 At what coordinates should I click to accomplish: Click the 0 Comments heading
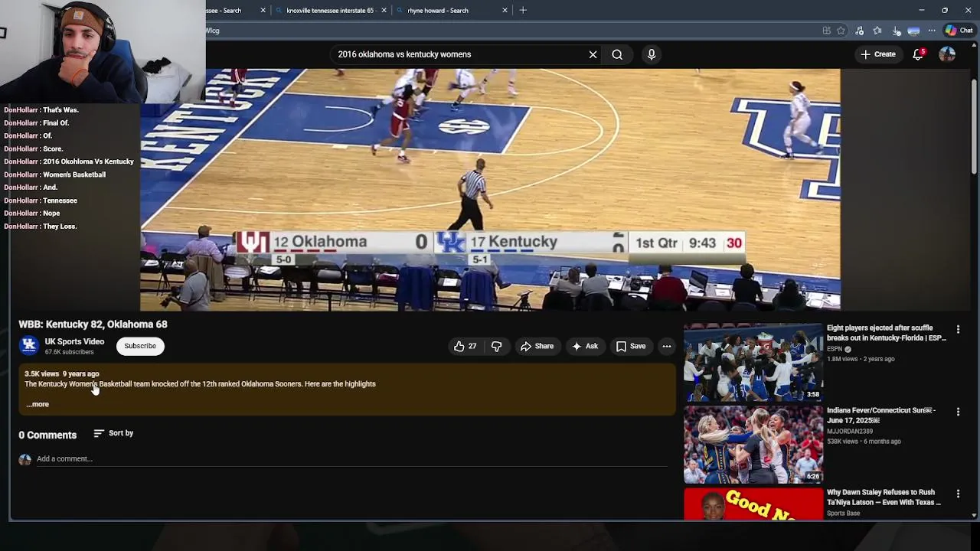(47, 435)
